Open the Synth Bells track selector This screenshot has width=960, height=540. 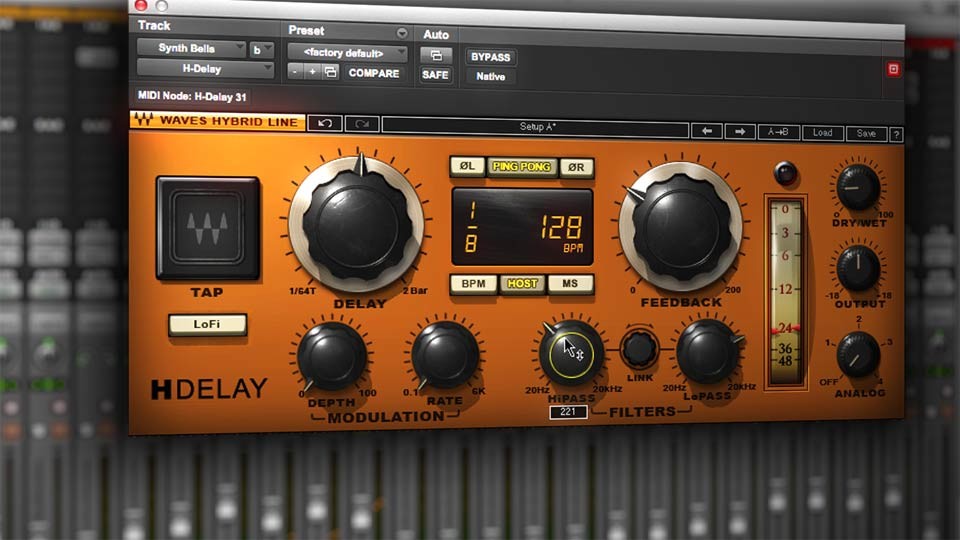[191, 48]
